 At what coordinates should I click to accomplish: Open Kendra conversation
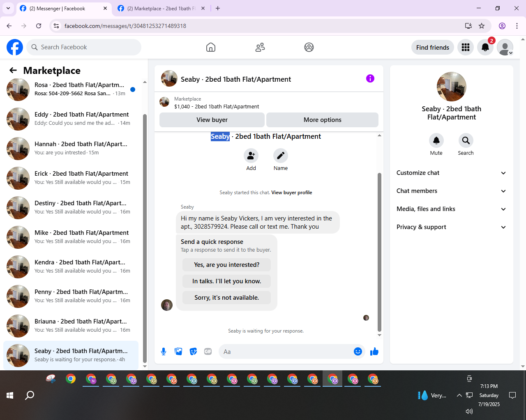(x=71, y=267)
